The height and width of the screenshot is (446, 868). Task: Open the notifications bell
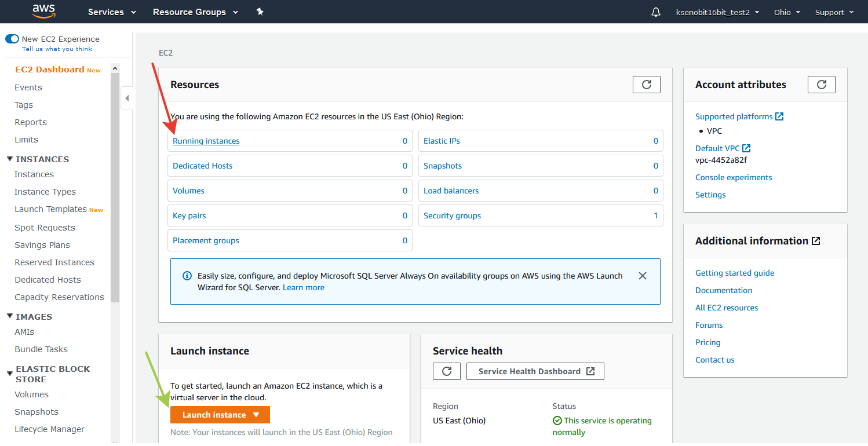656,12
